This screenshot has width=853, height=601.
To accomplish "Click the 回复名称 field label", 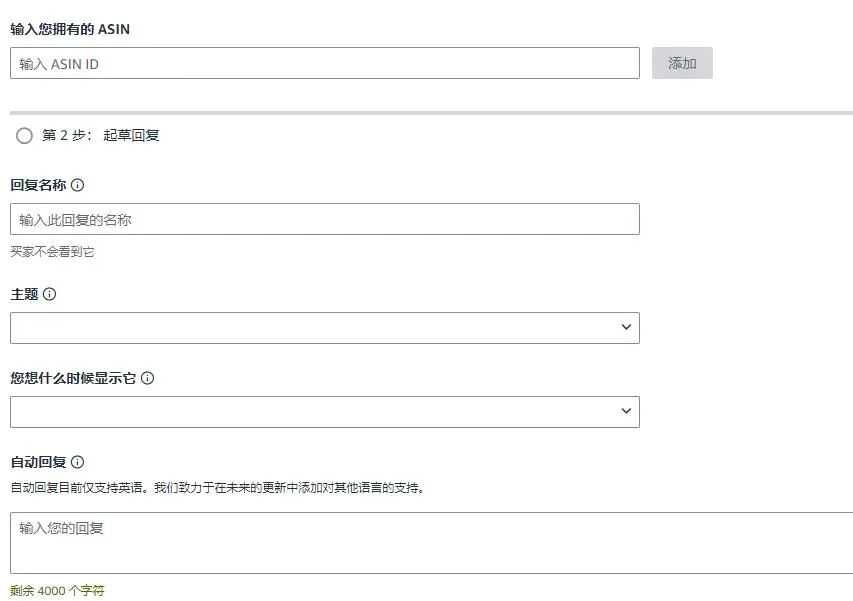I will pos(38,185).
